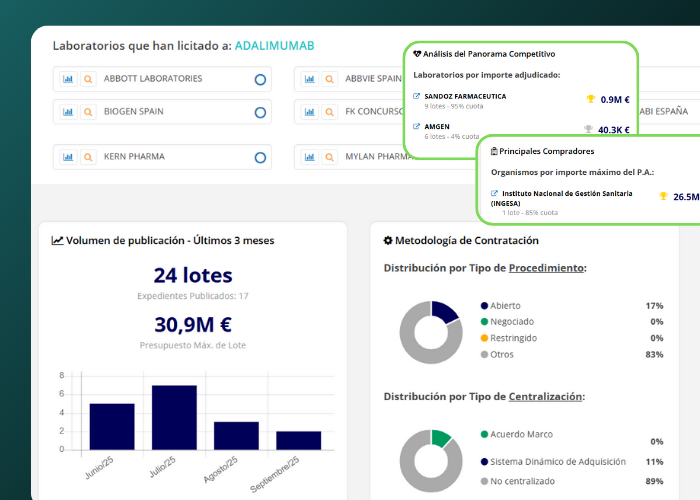700x500 pixels.
Task: Click the 30,9M € budget figure
Action: click(193, 325)
